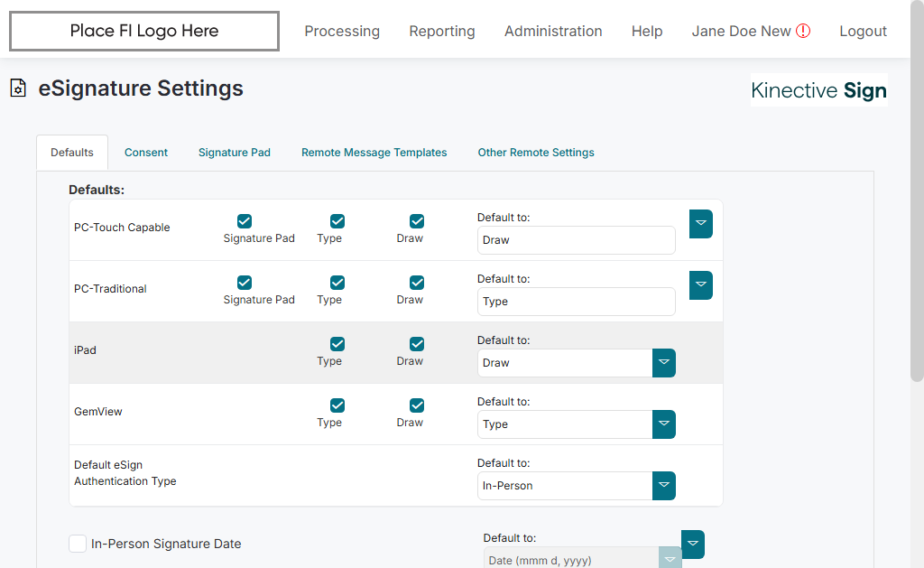Open the Remote Message Templates tab
The height and width of the screenshot is (568, 924).
click(x=374, y=153)
